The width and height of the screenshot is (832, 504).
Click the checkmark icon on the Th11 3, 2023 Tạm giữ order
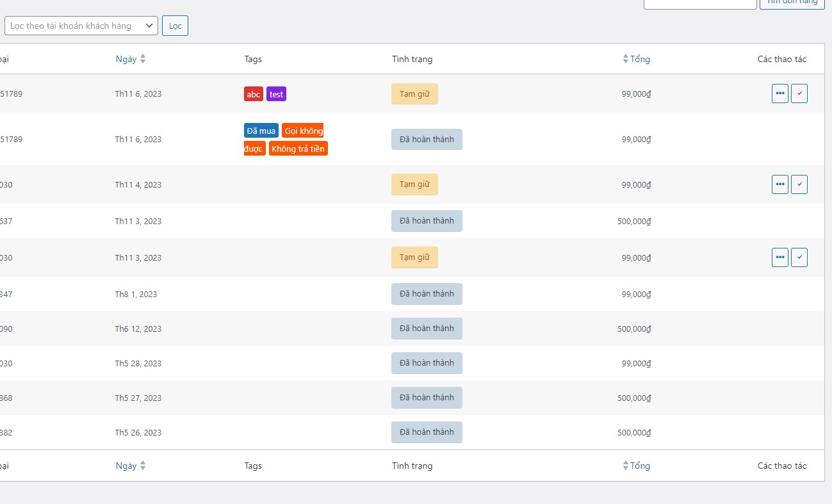coord(799,257)
